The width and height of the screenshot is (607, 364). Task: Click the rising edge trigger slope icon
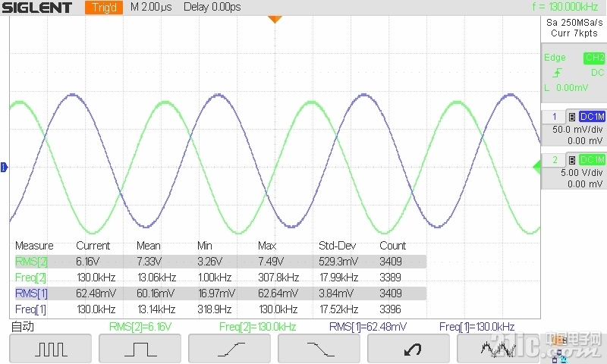pos(558,73)
